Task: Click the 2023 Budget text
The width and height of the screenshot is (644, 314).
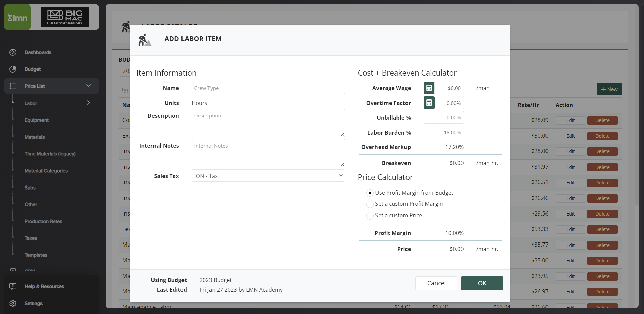Action: click(x=216, y=280)
